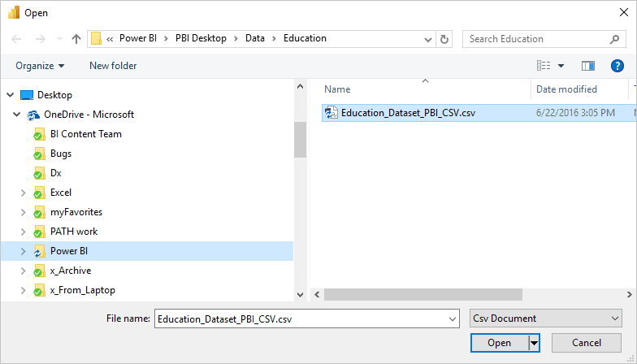Expand the x_From_Laptop folder

point(23,290)
